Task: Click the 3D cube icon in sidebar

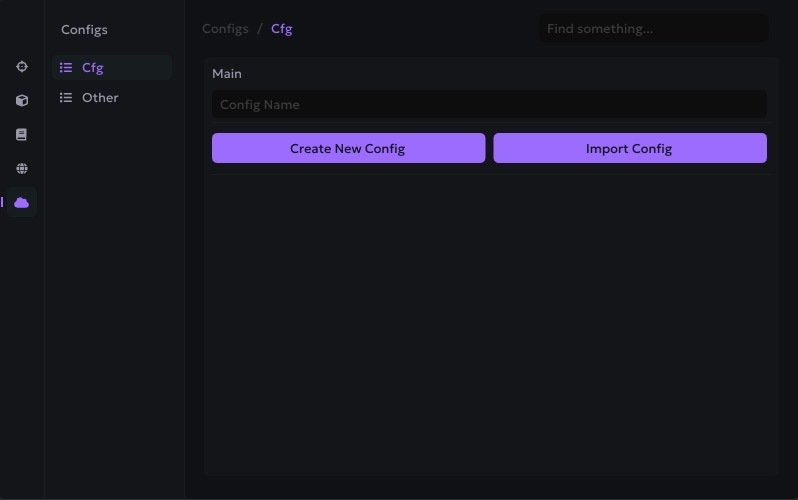Action: [x=22, y=101]
